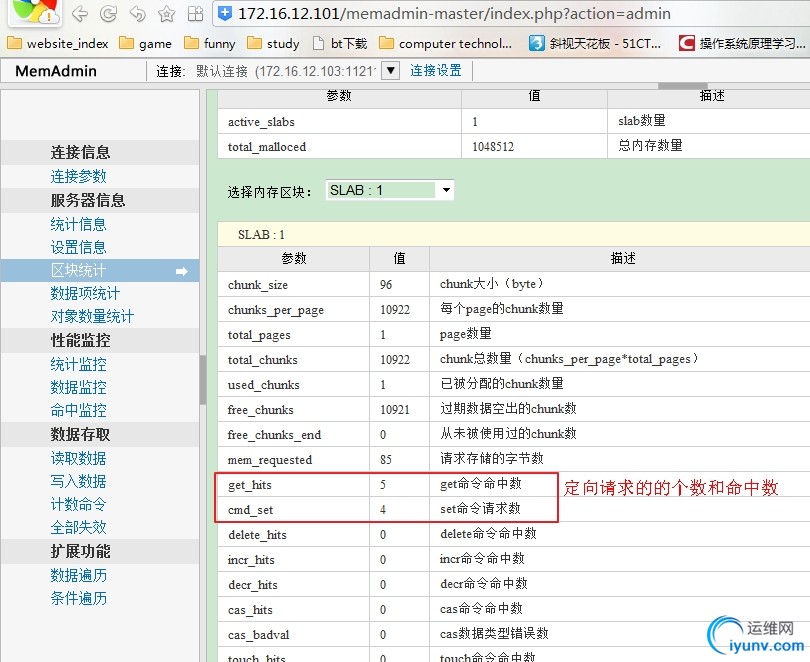Open 数据监控 in sidebar
The image size is (810, 662).
click(79, 387)
